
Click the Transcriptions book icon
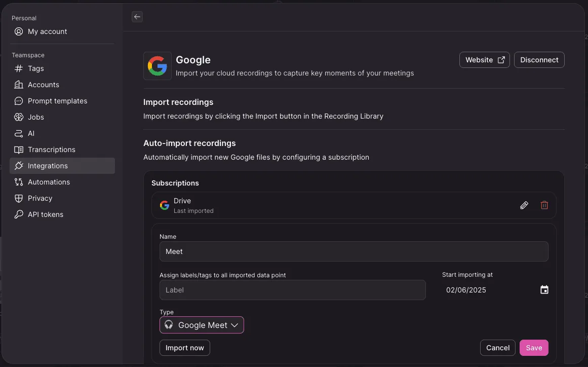pos(19,150)
